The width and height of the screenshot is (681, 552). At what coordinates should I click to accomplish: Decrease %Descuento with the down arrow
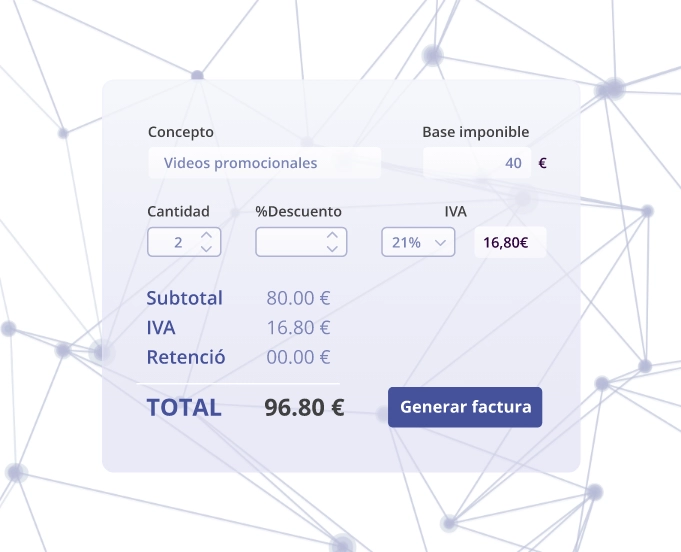(333, 249)
